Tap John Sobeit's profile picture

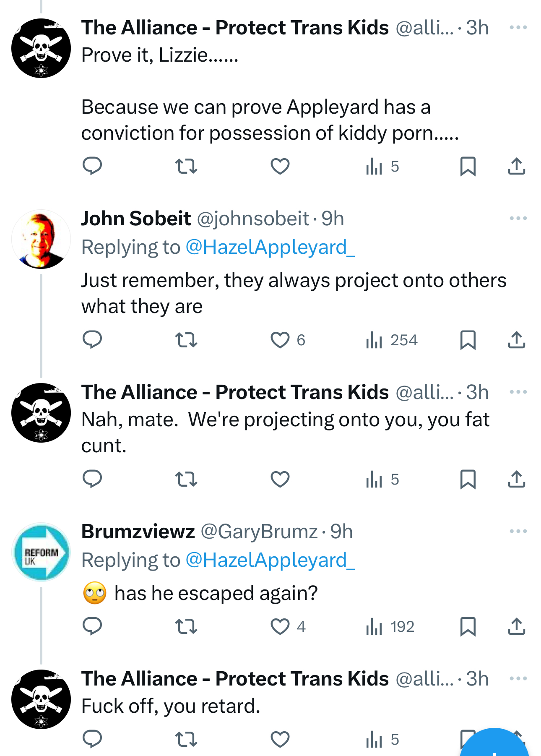click(x=41, y=239)
